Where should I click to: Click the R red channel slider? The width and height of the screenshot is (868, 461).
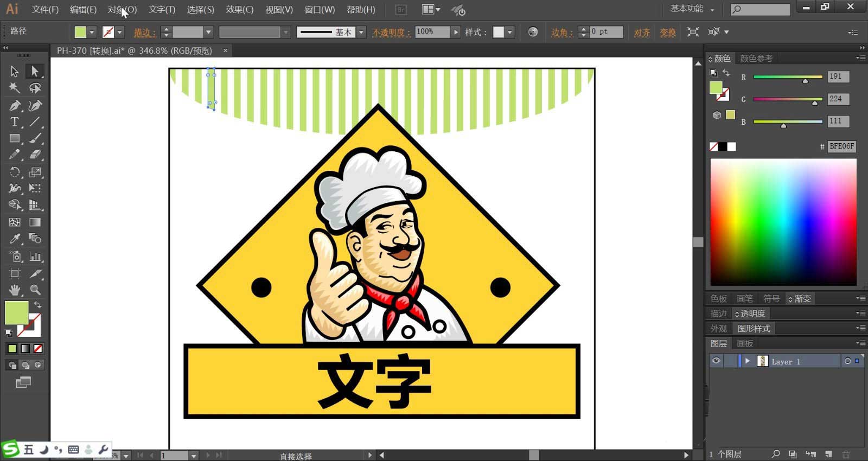788,77
